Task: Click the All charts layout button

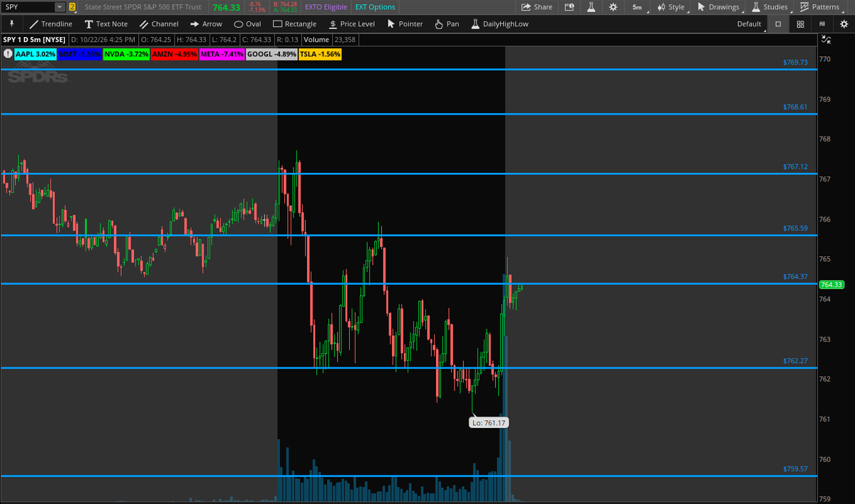Action: click(822, 23)
